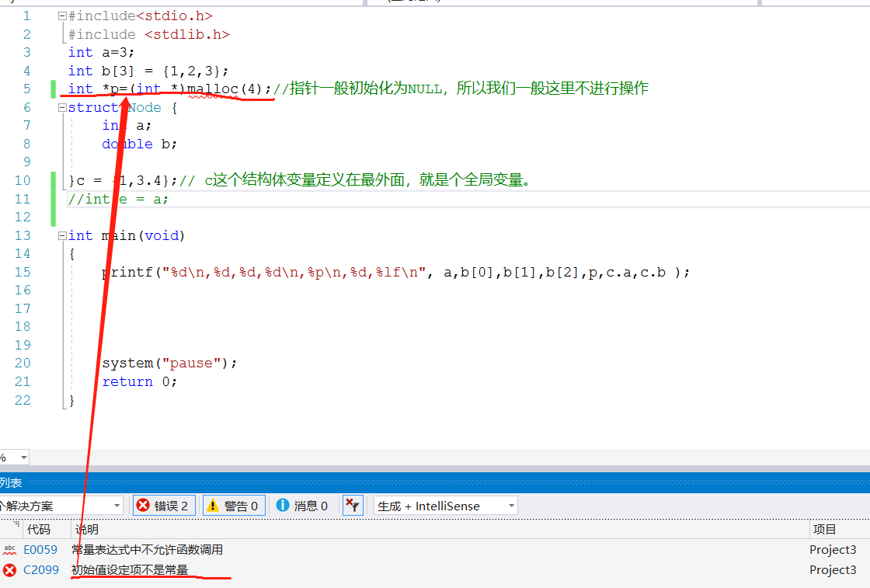Click the red error icon on 错误 button
Viewport: 870px width, 588px height.
click(143, 506)
